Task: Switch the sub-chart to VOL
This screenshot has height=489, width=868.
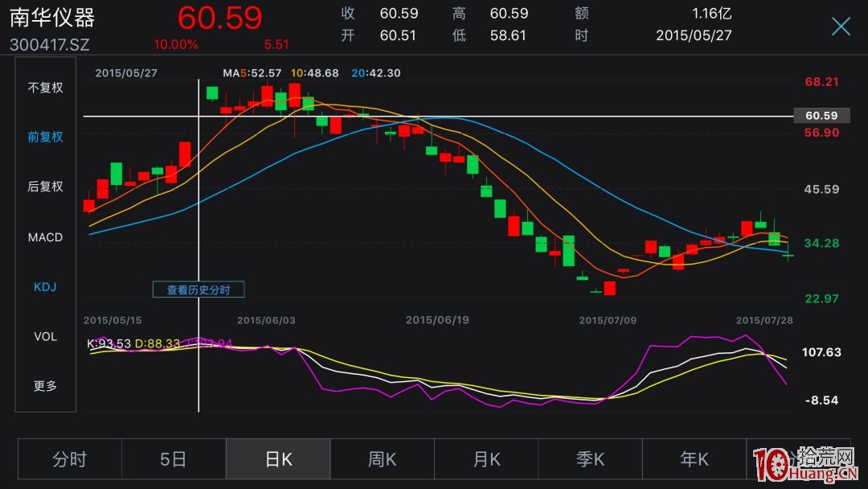Action: click(x=45, y=336)
